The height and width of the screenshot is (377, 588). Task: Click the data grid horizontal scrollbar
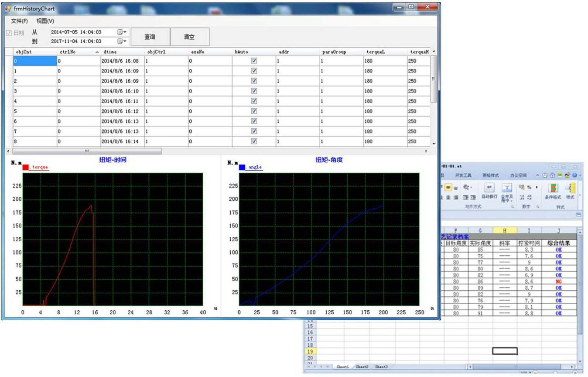pyautogui.click(x=87, y=151)
